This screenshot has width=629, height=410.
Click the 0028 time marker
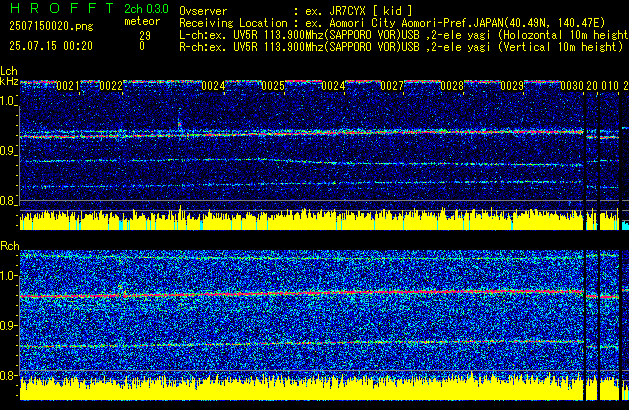[x=452, y=86]
